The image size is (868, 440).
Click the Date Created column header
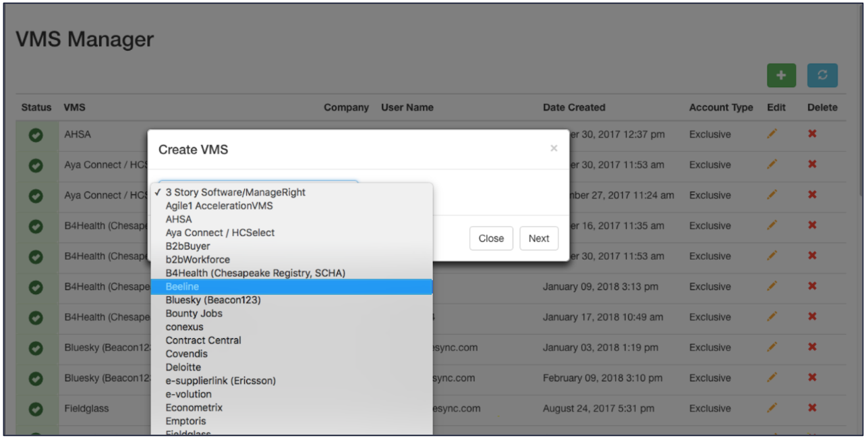click(x=573, y=107)
